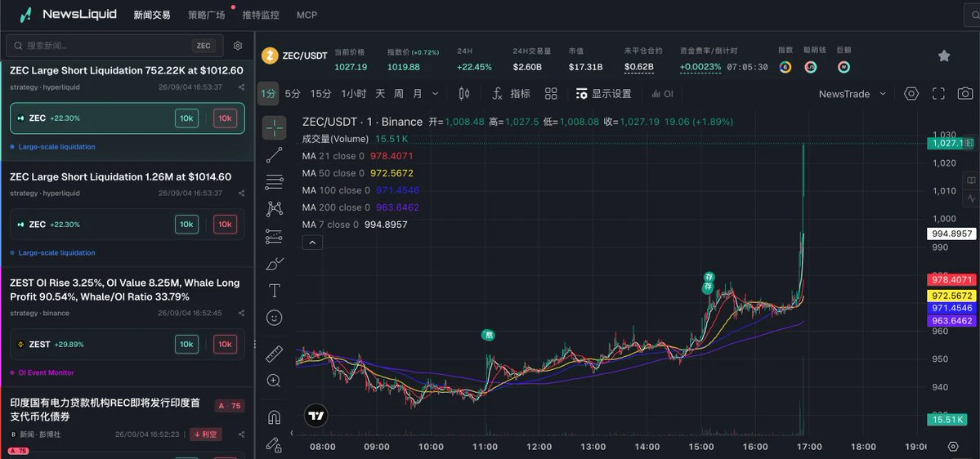The image size is (980, 459).
Task: Click red 978.4071 price axis label
Action: [952, 280]
